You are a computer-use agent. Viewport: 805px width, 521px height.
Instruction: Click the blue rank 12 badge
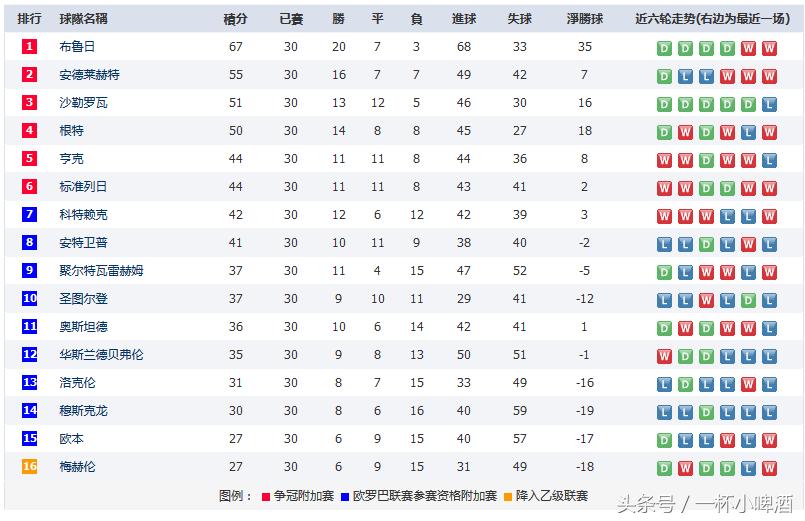(x=30, y=355)
